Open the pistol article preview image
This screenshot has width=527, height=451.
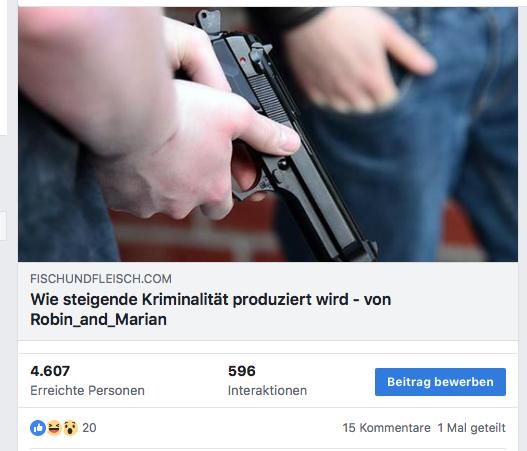pos(268,134)
